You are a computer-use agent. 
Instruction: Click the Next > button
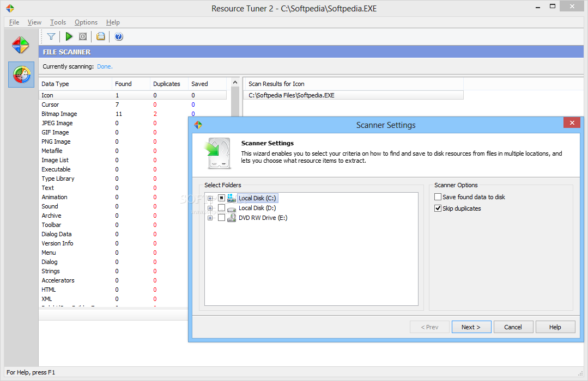(x=470, y=327)
